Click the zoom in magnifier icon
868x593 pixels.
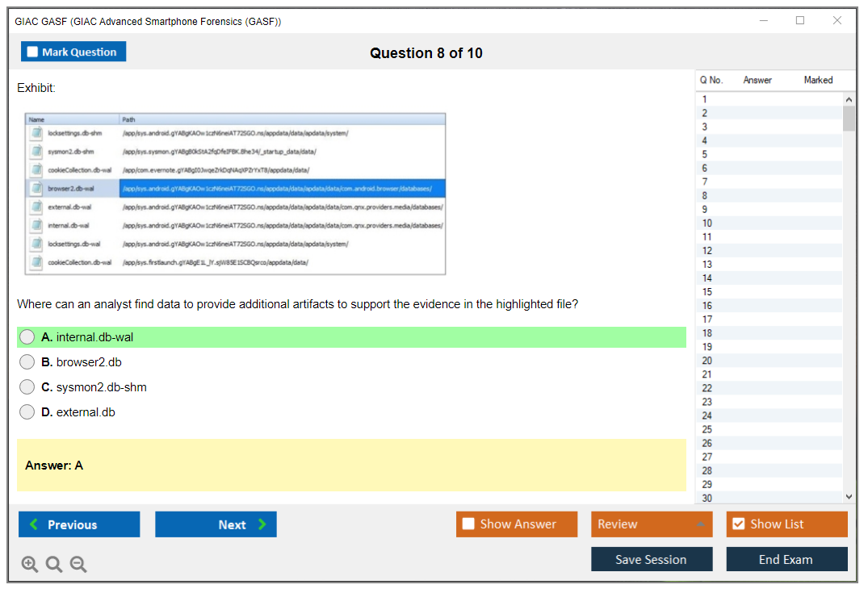30,565
